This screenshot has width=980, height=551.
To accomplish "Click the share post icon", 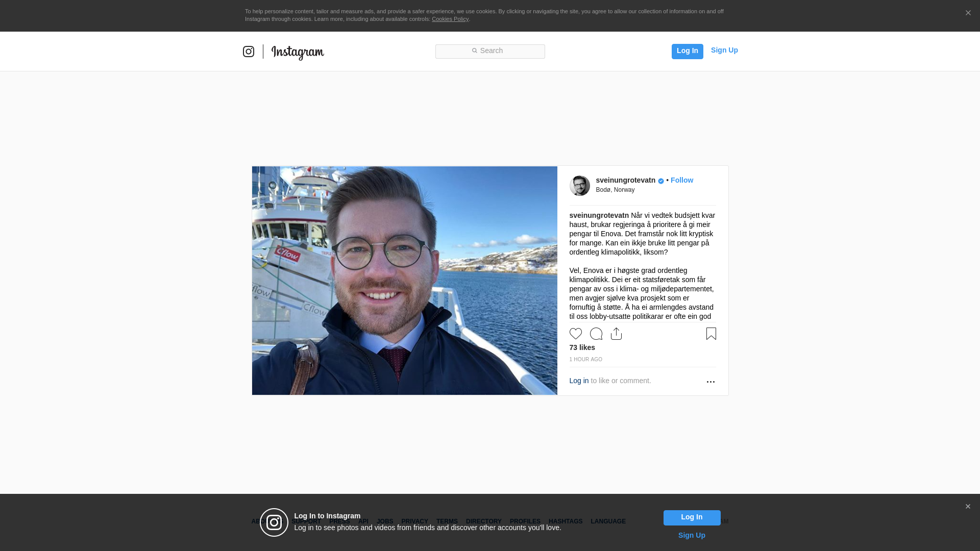I will coord(616,334).
